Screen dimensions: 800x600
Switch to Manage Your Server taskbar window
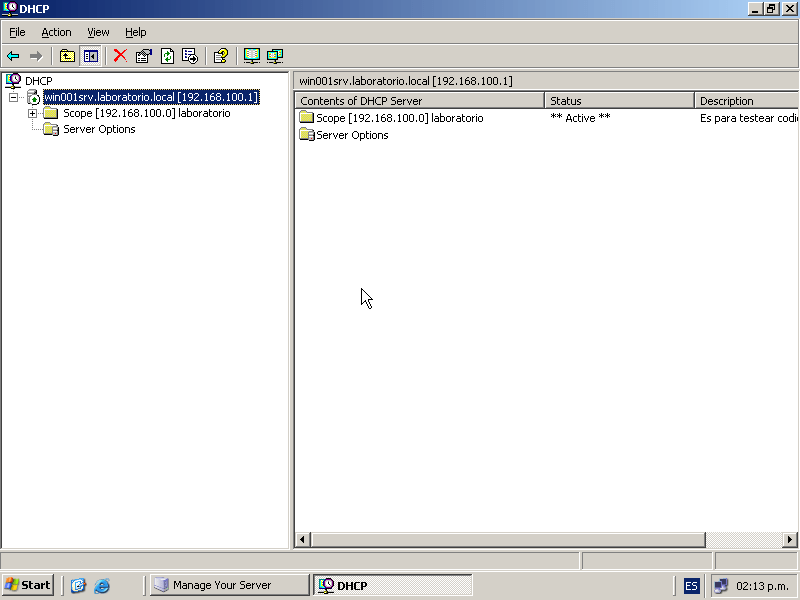(x=229, y=585)
